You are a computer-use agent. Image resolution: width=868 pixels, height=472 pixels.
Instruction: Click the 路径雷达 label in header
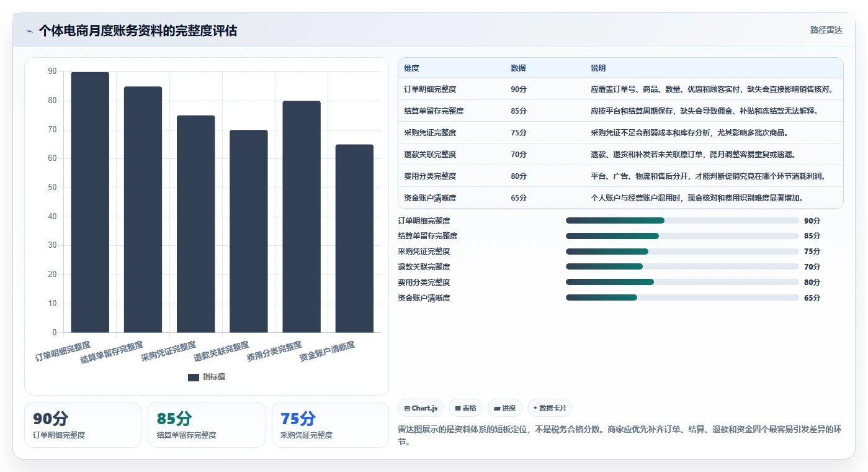point(826,30)
